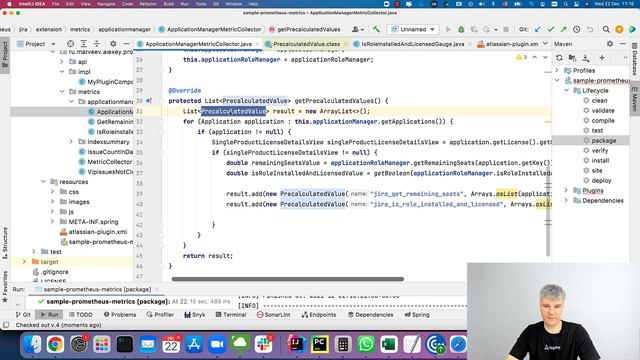Select Maven lifecycle goal package
640x360 pixels.
coord(603,140)
